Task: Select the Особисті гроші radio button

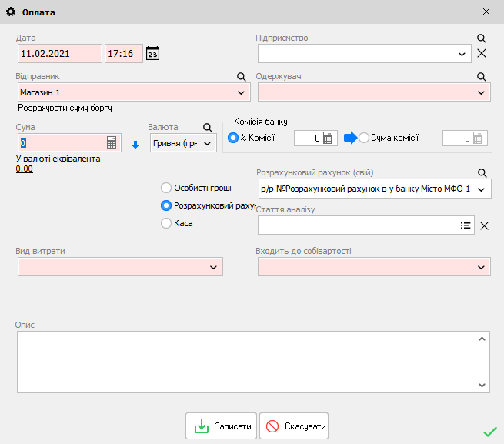Action: (165, 188)
